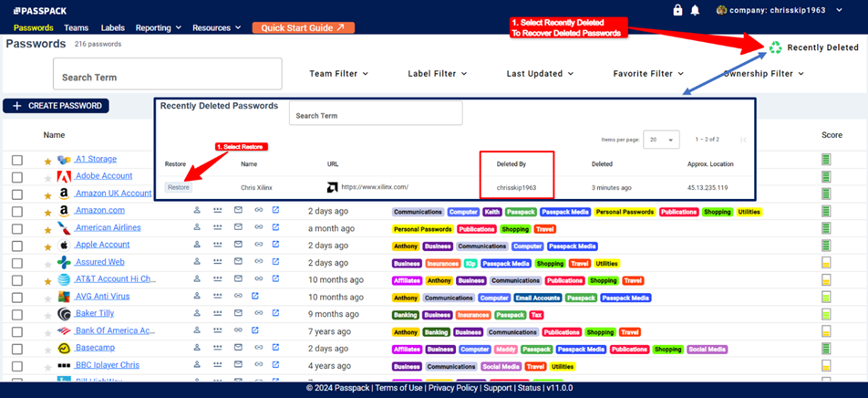The height and width of the screenshot is (398, 868).
Task: Check the Baker Tilly row checkbox
Action: point(17,314)
